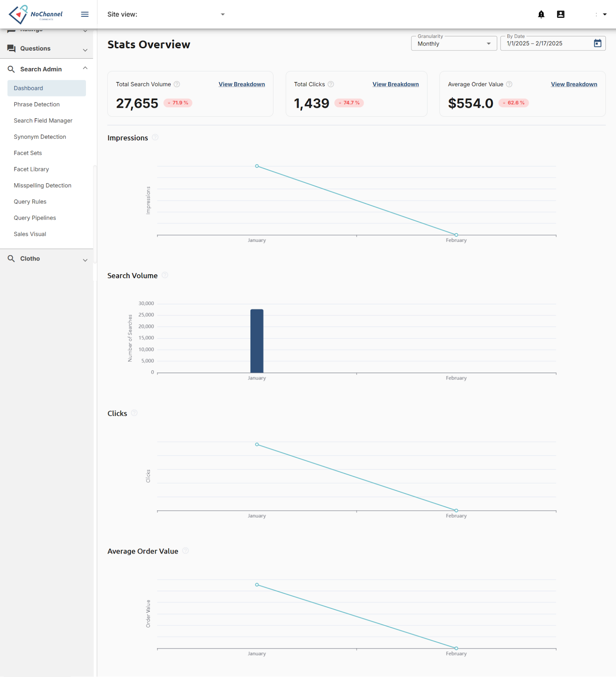Click February data point on Impressions chart
The image size is (616, 677).
click(456, 235)
